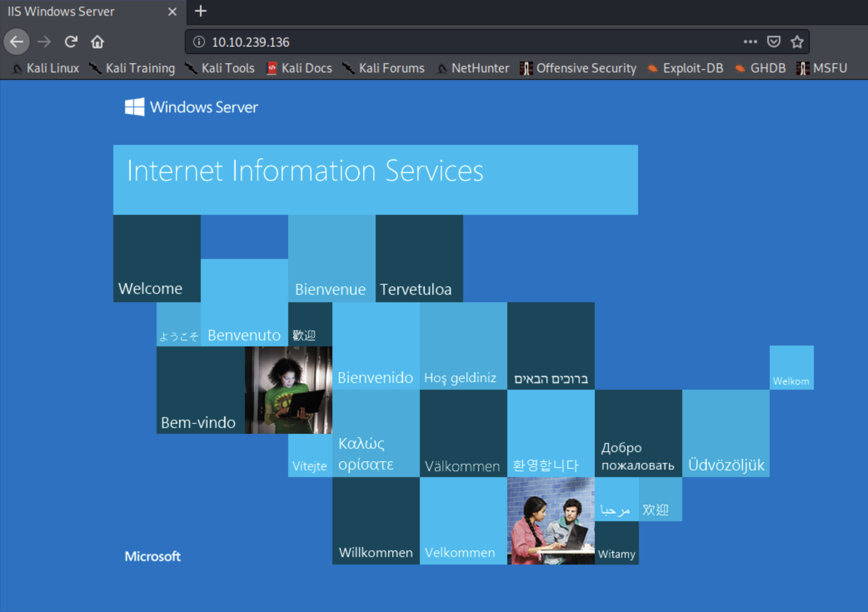This screenshot has height=612, width=868.
Task: Click the address bar showing 10.10.239.136
Action: (458, 42)
